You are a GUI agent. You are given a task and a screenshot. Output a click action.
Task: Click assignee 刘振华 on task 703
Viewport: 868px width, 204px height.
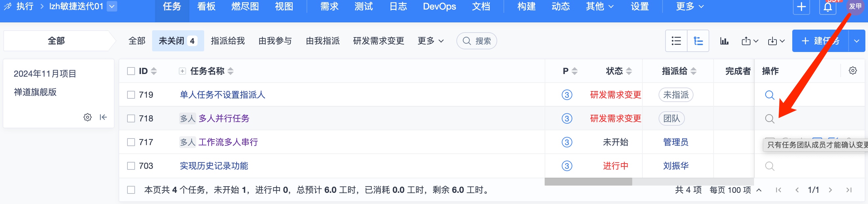[676, 166]
